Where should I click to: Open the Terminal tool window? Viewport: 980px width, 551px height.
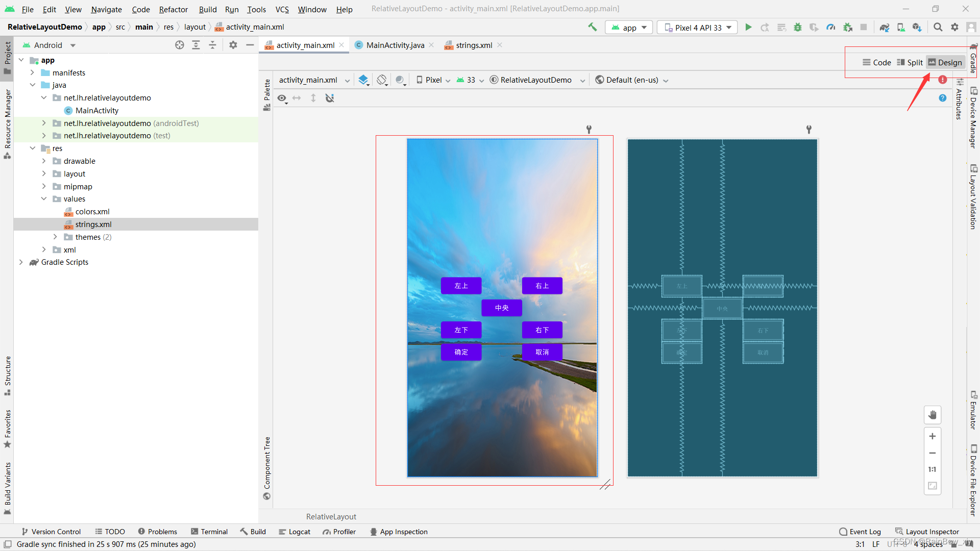coord(209,532)
